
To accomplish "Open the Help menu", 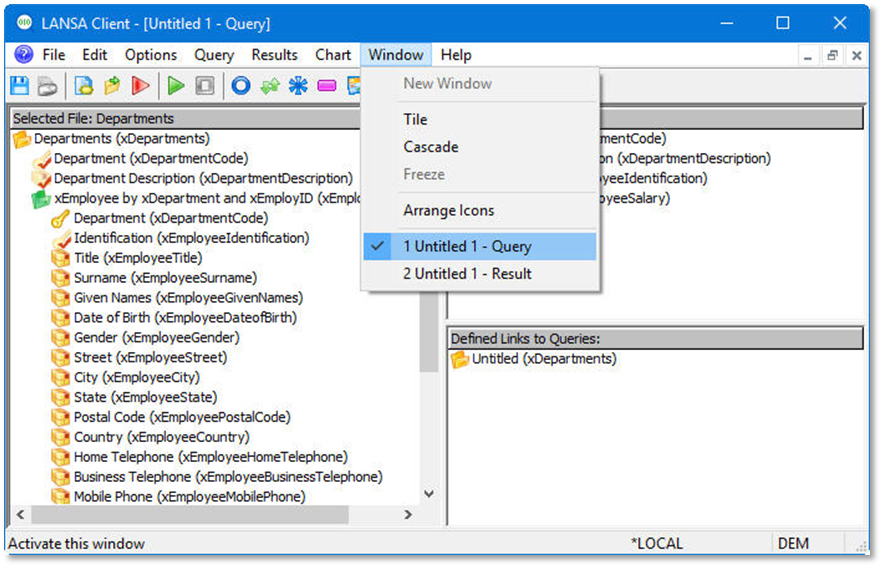I will pyautogui.click(x=456, y=55).
